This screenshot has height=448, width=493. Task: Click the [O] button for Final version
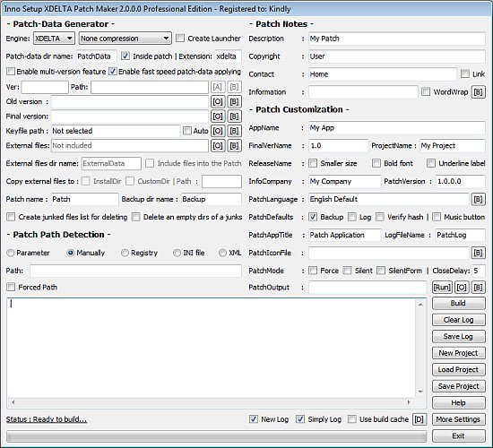point(218,116)
